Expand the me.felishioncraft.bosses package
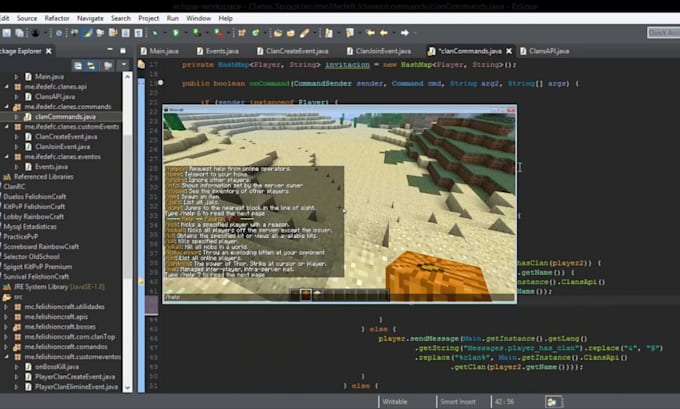680x409 pixels. pos(6,327)
